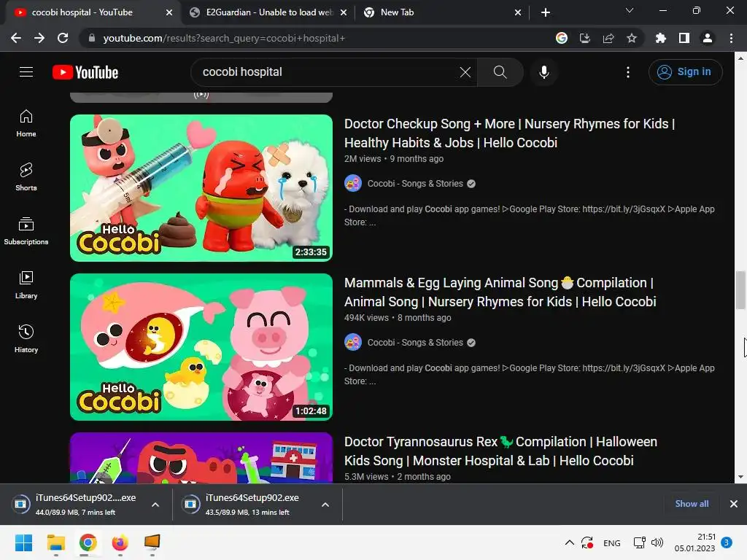Go to the YouTube logo home link
The height and width of the screenshot is (560, 747).
coord(85,72)
